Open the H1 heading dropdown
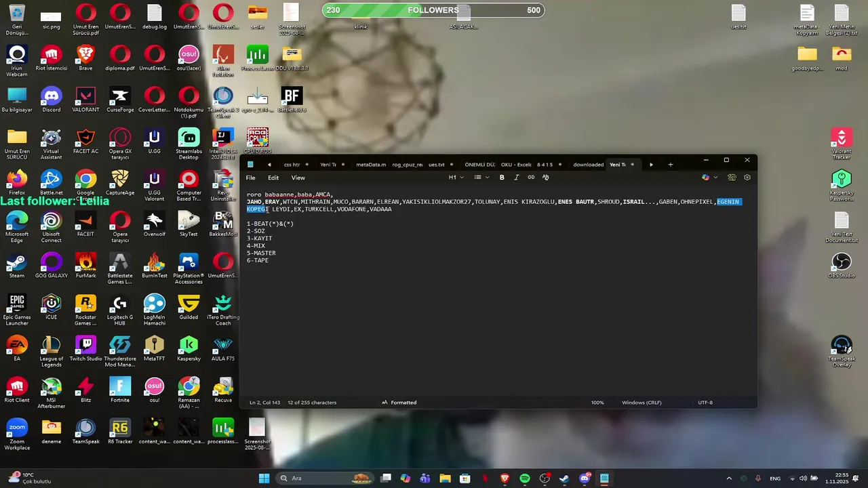The height and width of the screenshot is (488, 868). (456, 178)
